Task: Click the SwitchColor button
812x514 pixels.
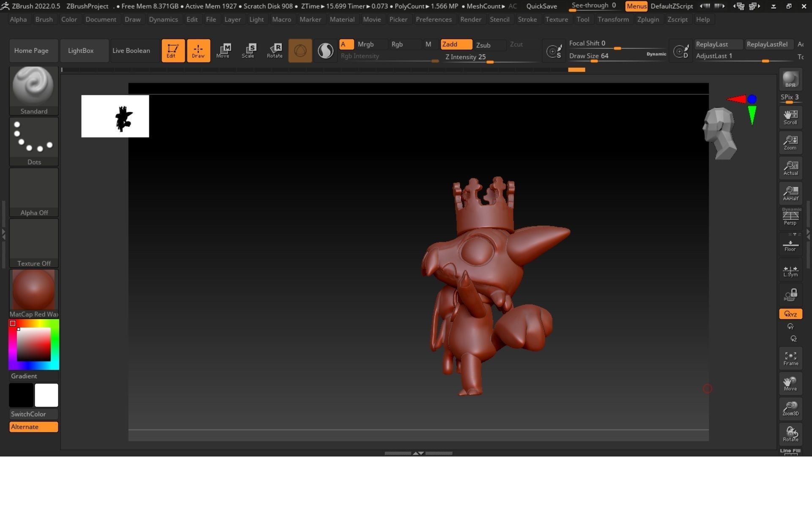Action: pyautogui.click(x=33, y=414)
